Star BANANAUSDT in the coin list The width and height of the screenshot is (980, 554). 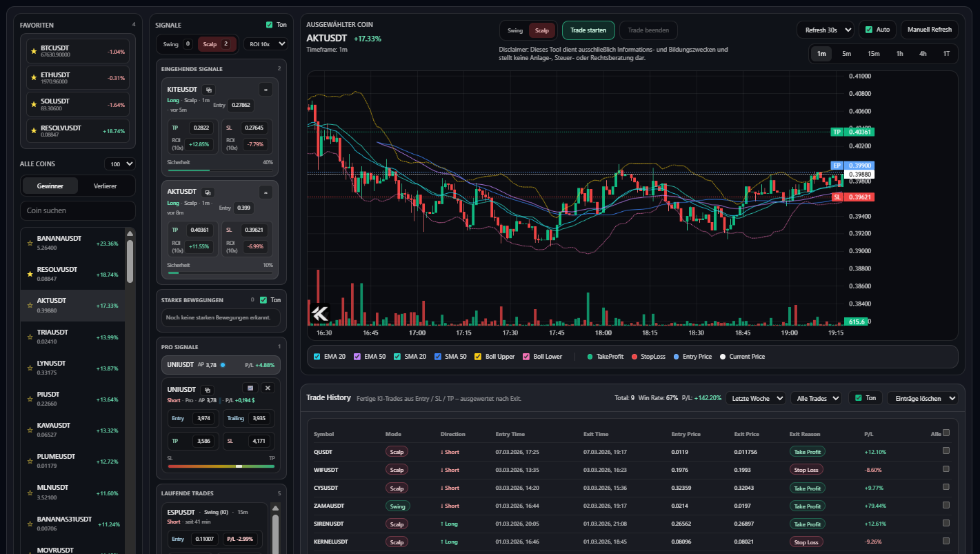point(29,243)
